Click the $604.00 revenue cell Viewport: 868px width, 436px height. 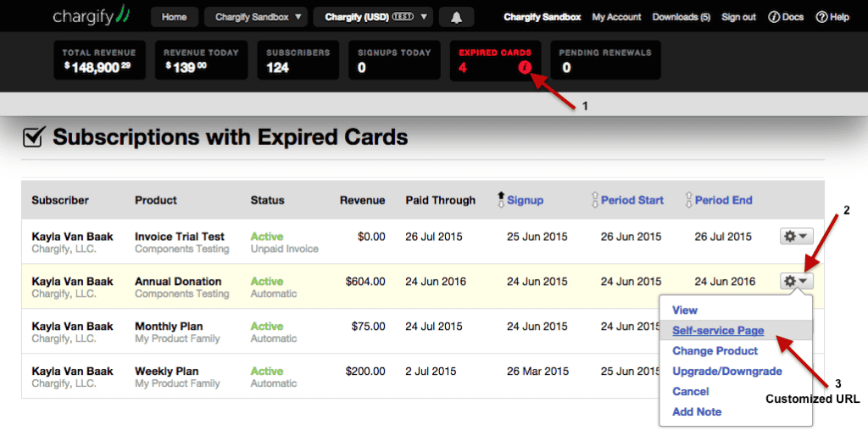(x=365, y=282)
